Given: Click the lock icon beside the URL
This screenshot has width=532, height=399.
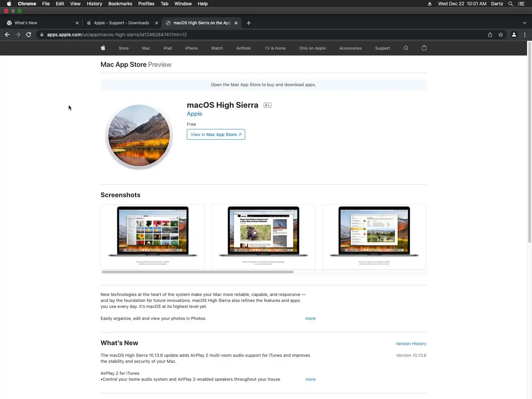Looking at the screenshot, I should click(x=42, y=35).
